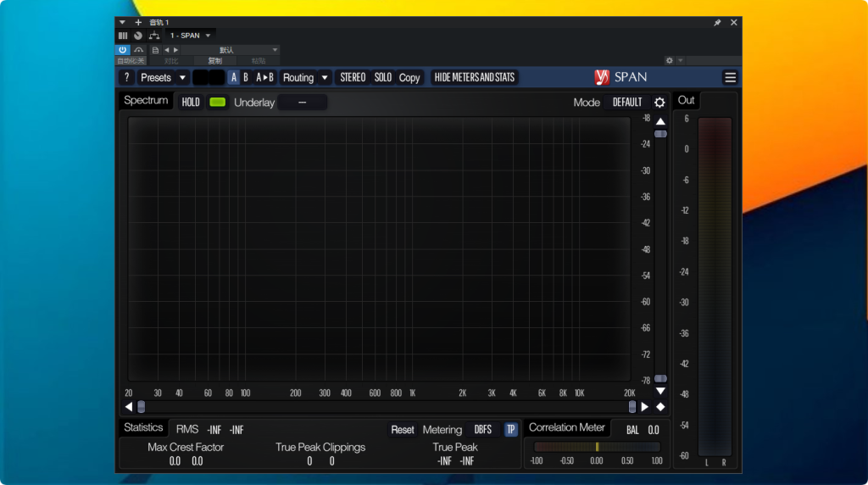Open the SPAN hamburger menu

[x=730, y=77]
